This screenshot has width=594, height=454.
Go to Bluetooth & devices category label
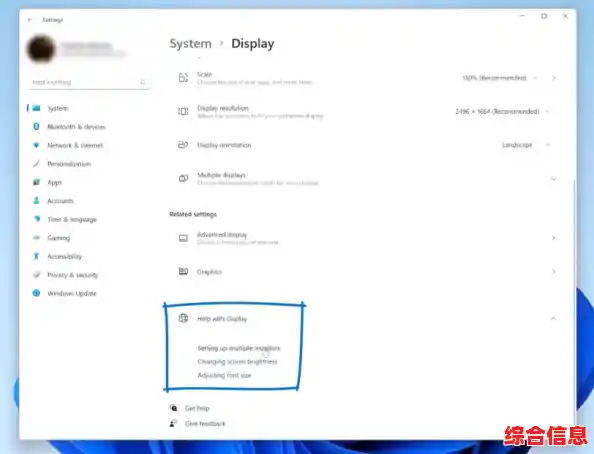pos(76,127)
